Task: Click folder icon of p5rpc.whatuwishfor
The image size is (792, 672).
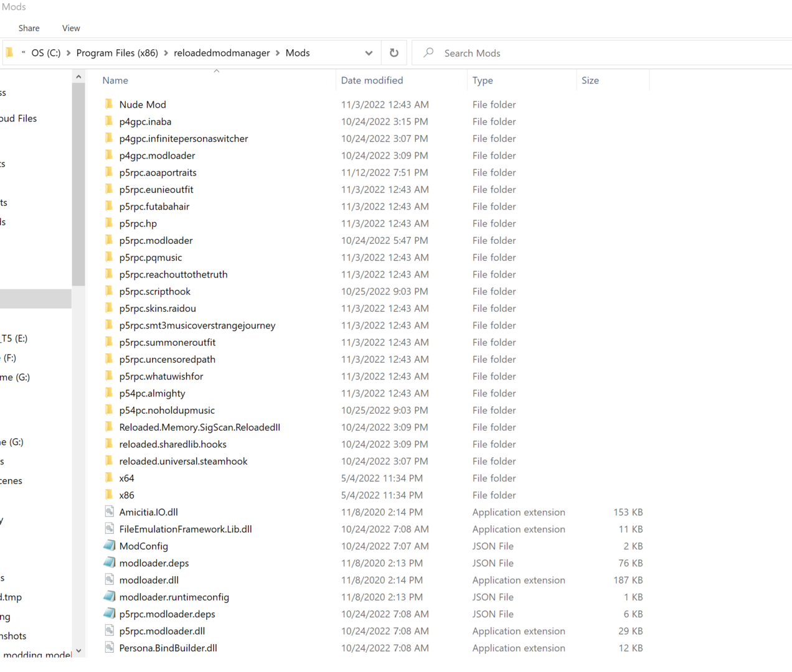Action: pos(109,376)
